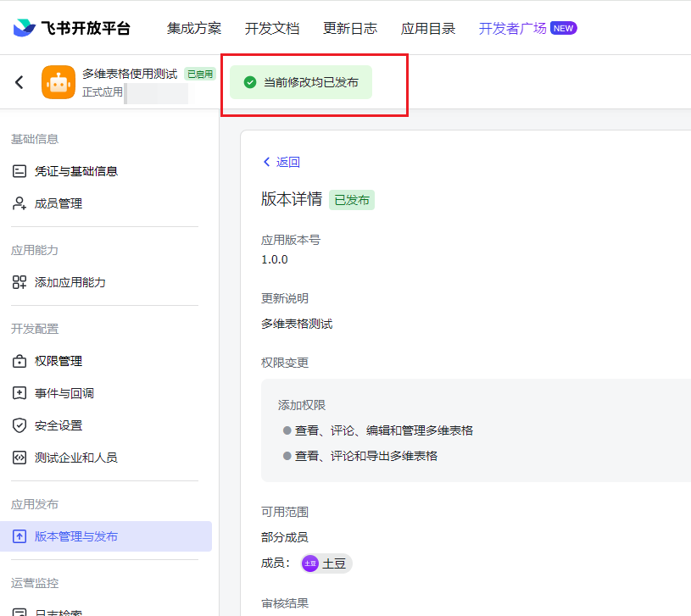This screenshot has width=691, height=616.
Task: Open 开发文档 in top navigation
Action: (272, 28)
